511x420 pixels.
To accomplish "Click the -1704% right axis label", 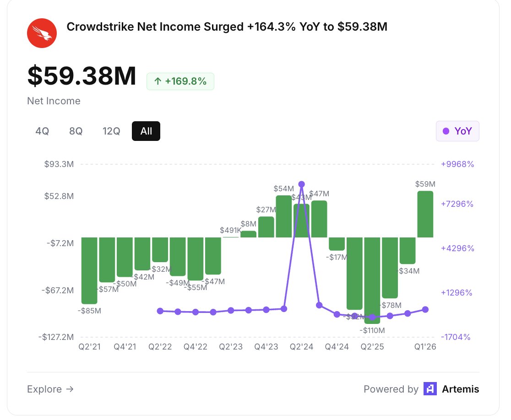I will (x=456, y=337).
